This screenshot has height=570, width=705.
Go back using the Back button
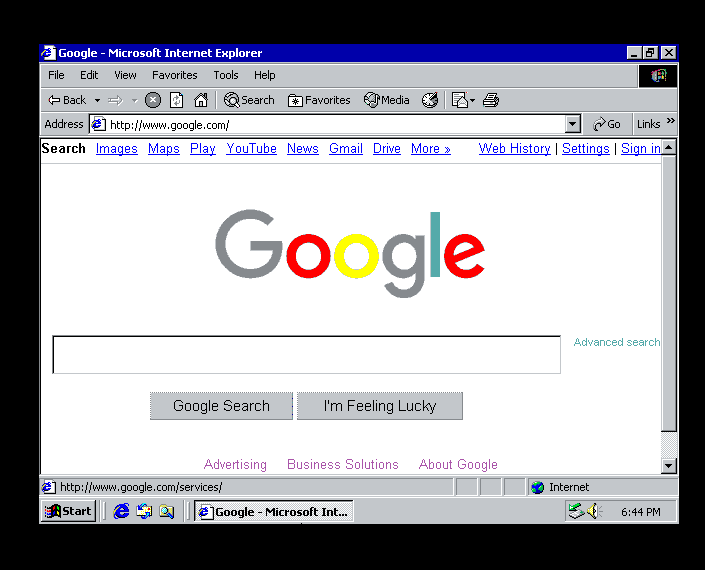[x=67, y=100]
